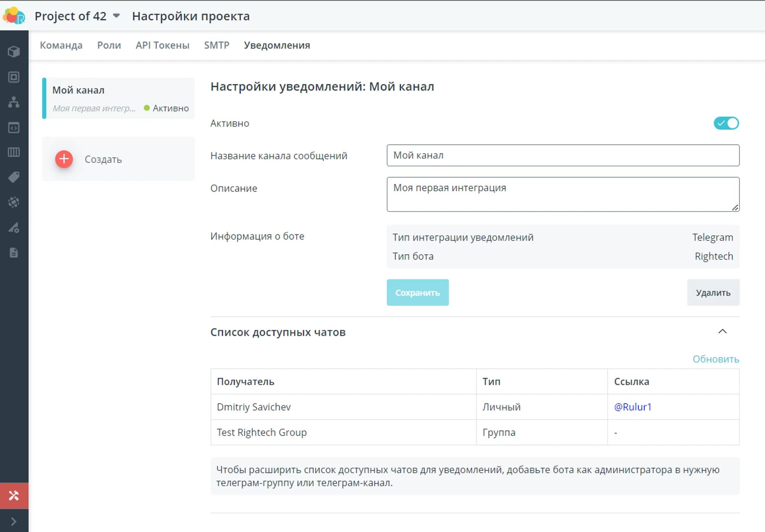Click the Удалить button
The width and height of the screenshot is (765, 532).
point(713,293)
